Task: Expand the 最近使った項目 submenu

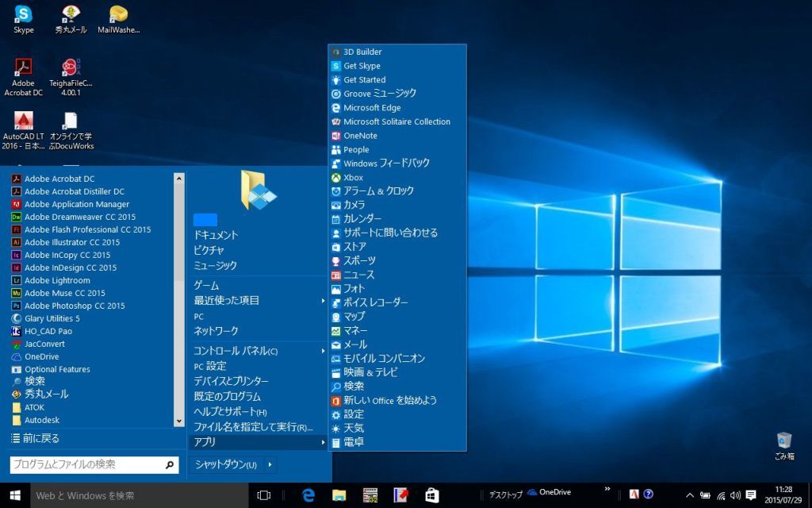Action: [x=323, y=301]
